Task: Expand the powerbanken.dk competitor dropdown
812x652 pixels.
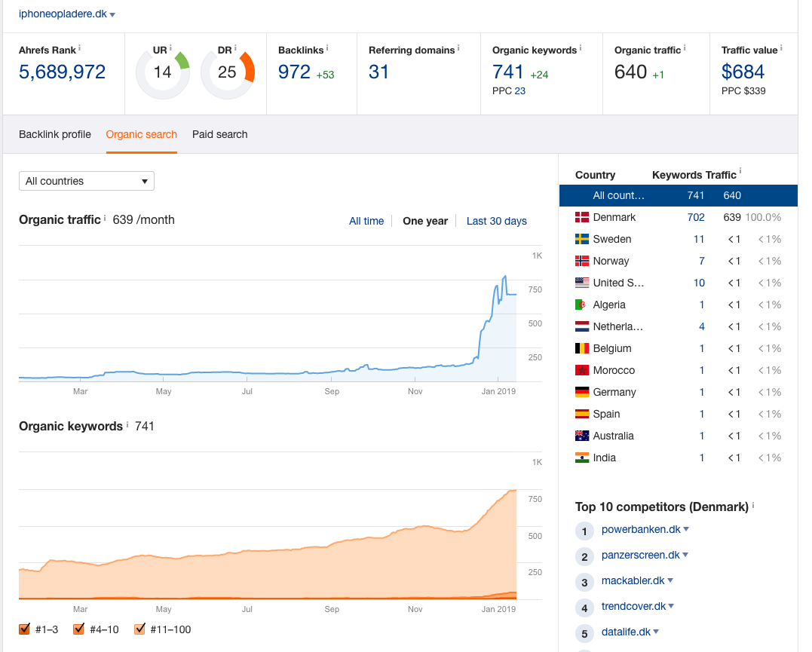Action: click(x=686, y=529)
